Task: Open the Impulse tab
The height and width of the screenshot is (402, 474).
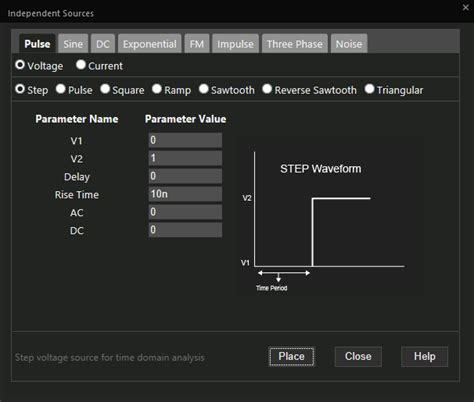Action: tap(235, 44)
